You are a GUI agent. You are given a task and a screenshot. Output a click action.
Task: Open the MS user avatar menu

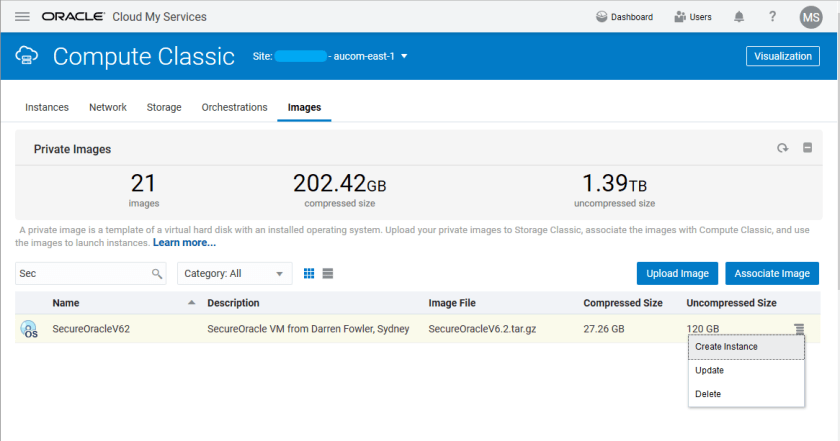810,17
